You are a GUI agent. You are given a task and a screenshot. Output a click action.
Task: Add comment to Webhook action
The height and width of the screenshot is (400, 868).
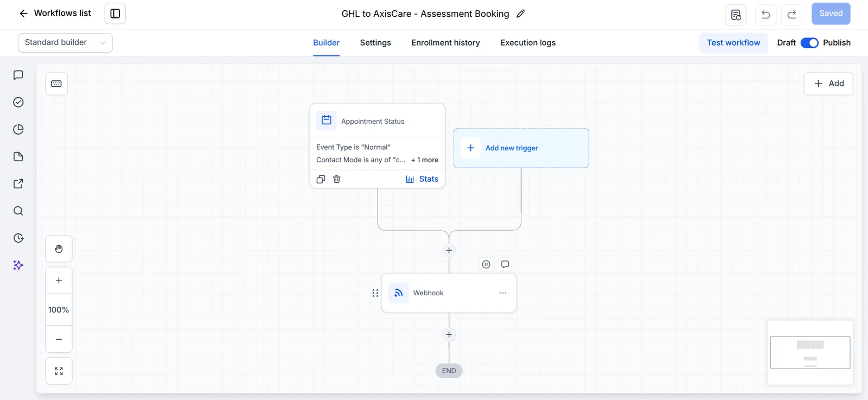[x=505, y=264]
